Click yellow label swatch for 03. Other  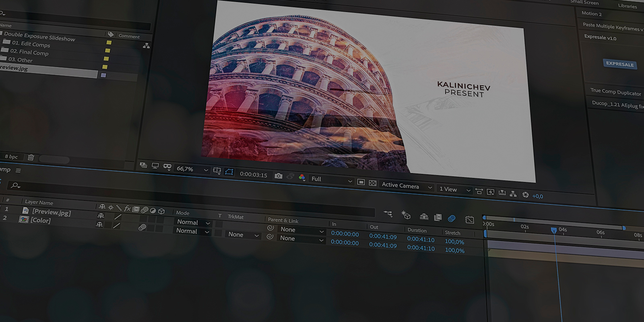[105, 67]
